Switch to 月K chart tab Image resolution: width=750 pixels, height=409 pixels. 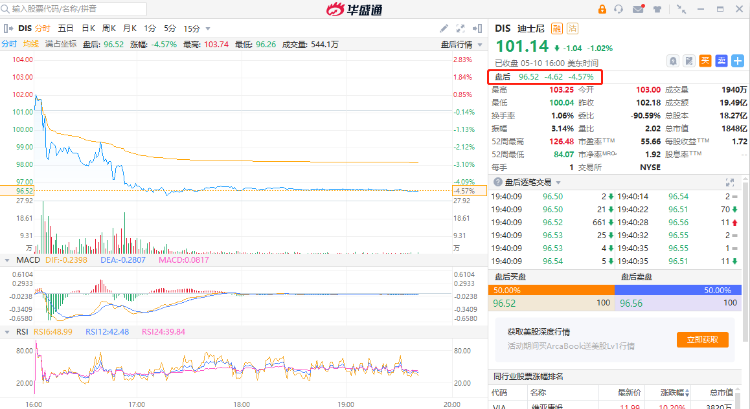[x=130, y=28]
